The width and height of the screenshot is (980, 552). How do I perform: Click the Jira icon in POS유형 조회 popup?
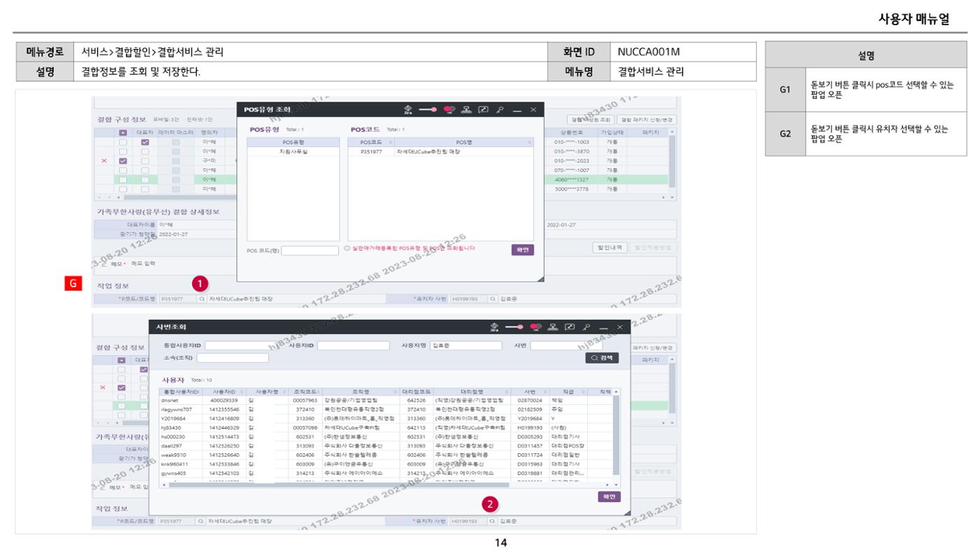click(x=409, y=111)
